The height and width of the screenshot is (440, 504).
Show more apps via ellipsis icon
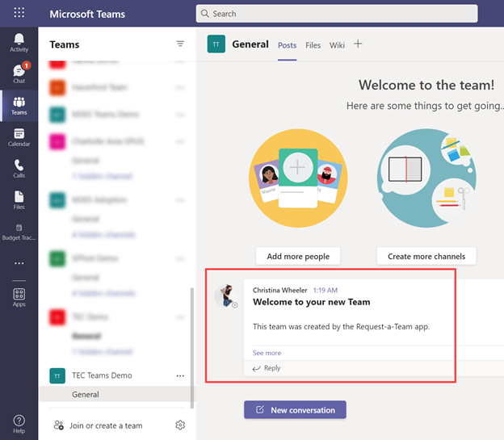[19, 263]
